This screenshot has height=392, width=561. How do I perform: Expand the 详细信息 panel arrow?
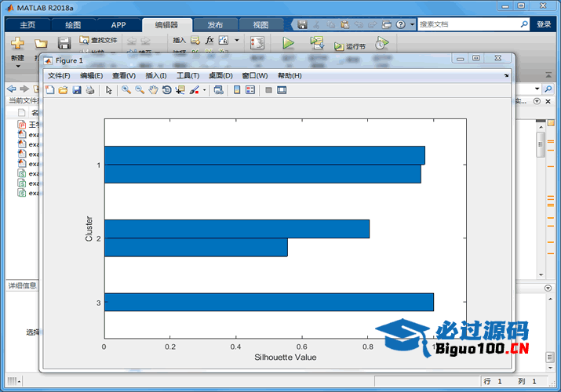pyautogui.click(x=548, y=288)
